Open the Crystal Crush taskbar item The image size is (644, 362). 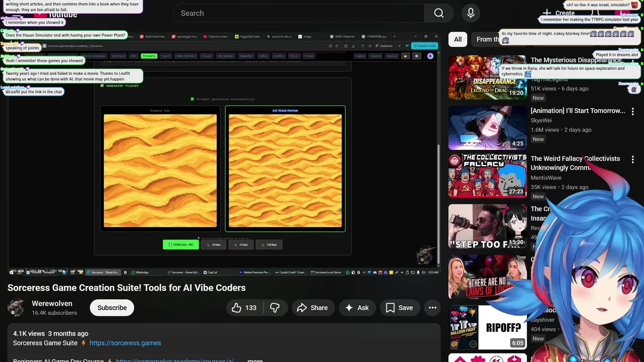coord(290,272)
